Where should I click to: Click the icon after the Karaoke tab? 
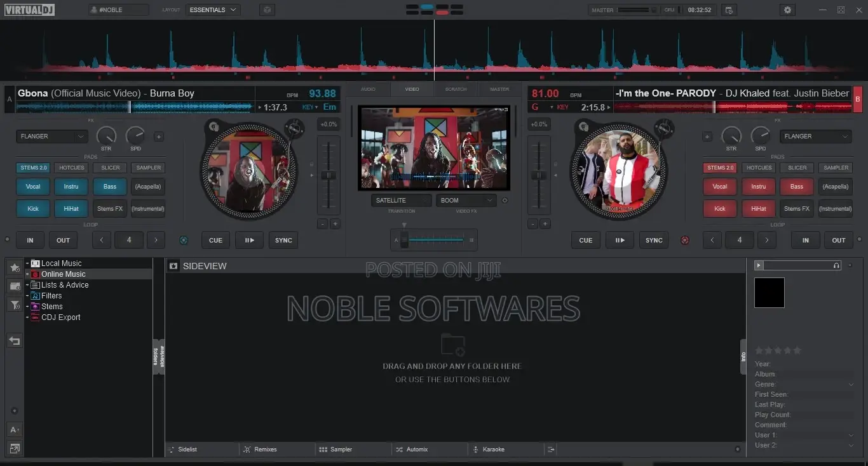point(551,449)
